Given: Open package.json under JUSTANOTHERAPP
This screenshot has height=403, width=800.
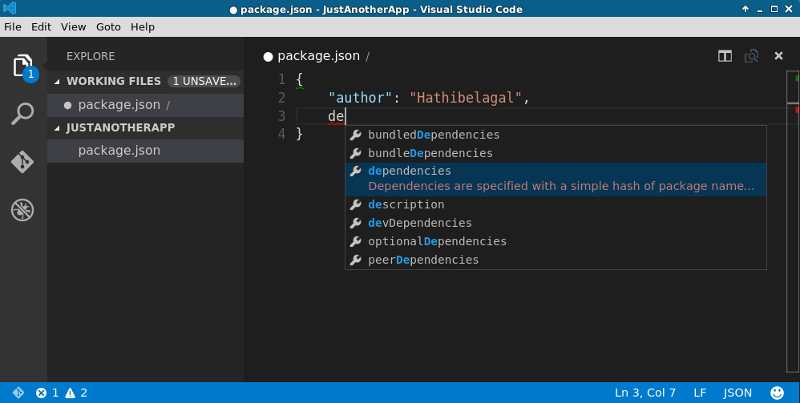Looking at the screenshot, I should point(119,151).
